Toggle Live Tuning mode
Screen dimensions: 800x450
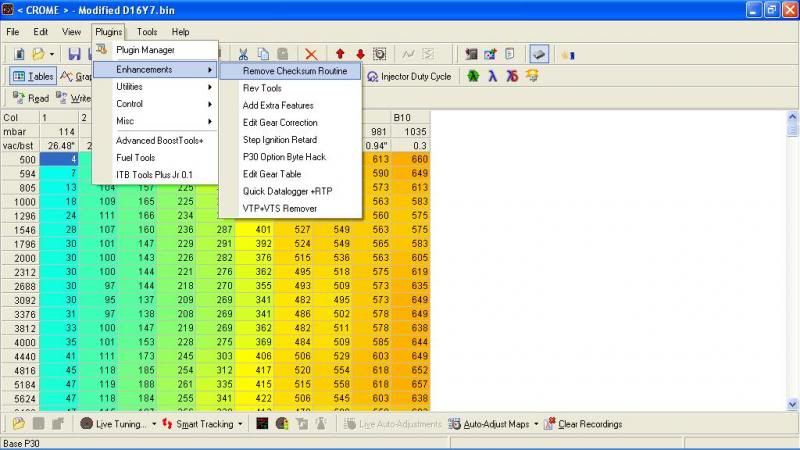tap(117, 424)
